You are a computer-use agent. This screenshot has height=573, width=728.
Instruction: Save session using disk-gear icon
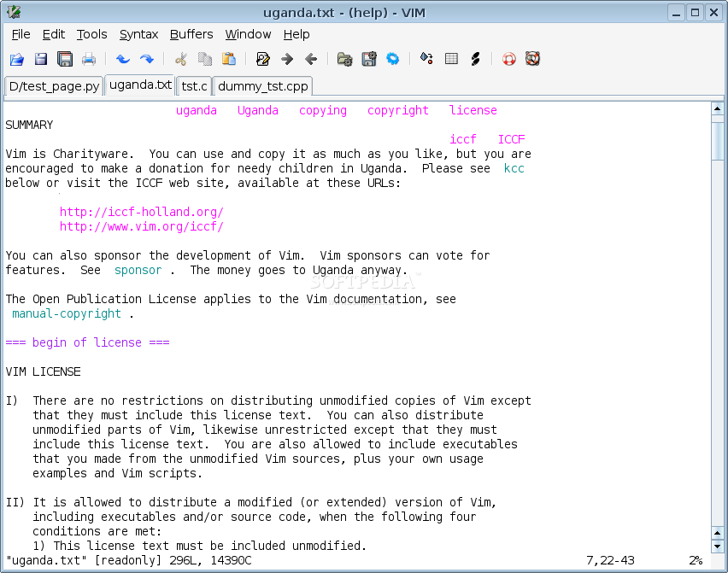[x=369, y=59]
